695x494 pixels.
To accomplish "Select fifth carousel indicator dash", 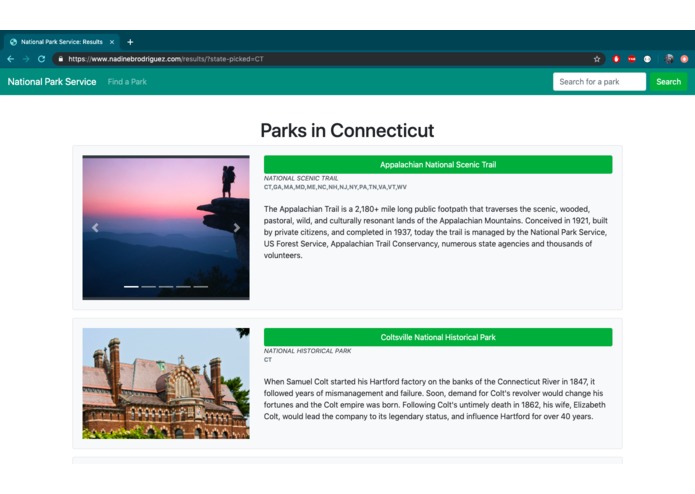I will (200, 287).
